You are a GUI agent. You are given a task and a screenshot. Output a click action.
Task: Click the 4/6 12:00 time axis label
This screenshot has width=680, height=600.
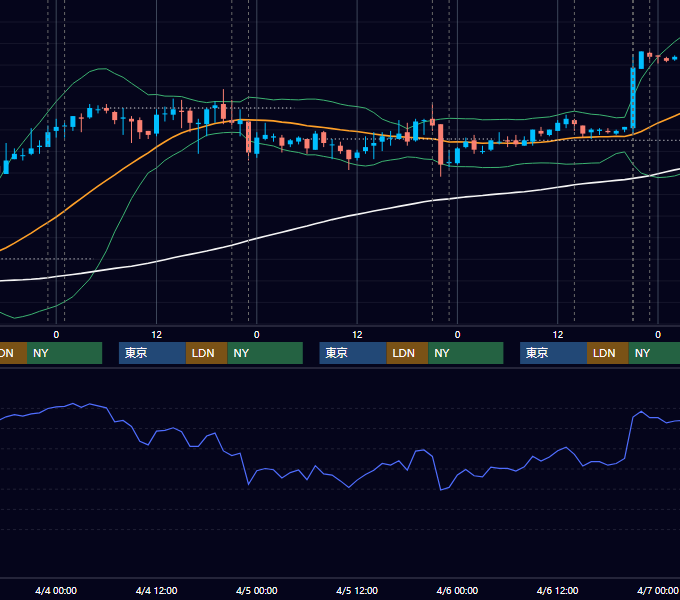(x=557, y=590)
